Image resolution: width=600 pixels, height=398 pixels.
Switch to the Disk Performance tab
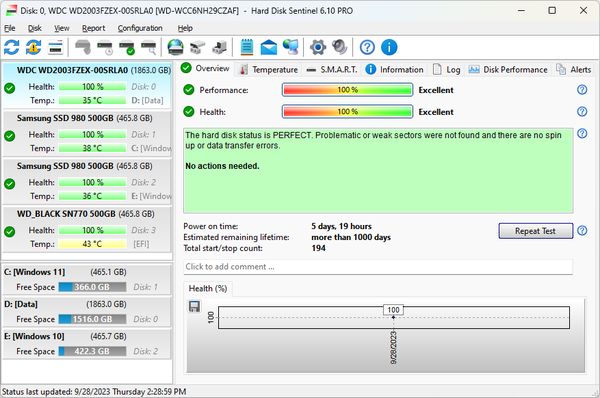(508, 70)
